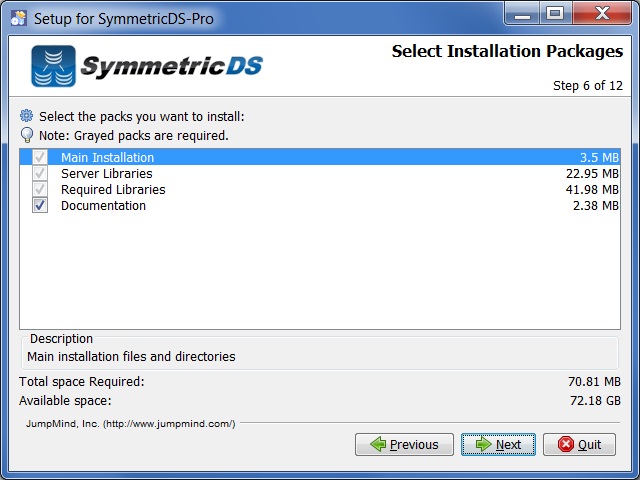Uncheck the Documentation checkbox

pos(40,205)
